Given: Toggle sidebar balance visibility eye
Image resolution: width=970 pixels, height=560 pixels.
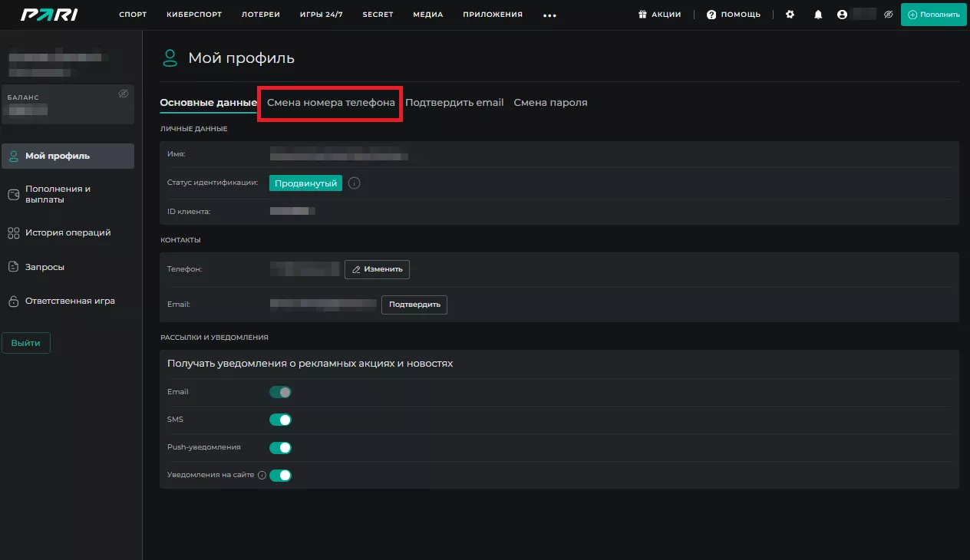Looking at the screenshot, I should point(124,94).
